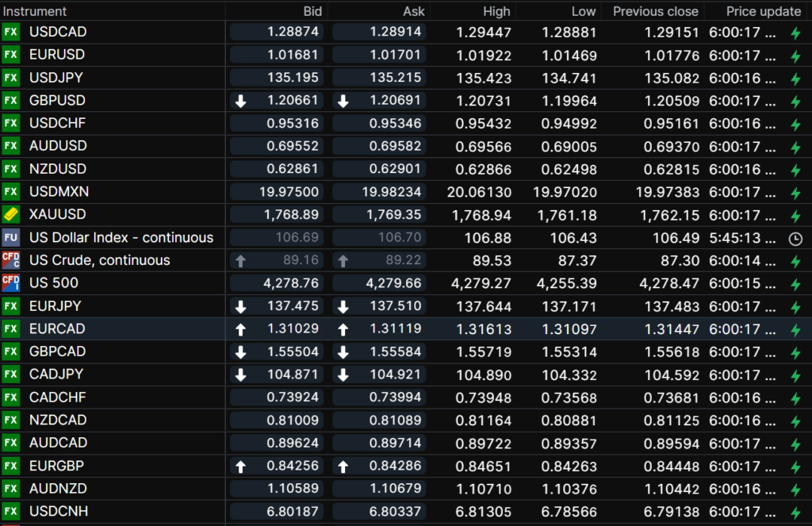The height and width of the screenshot is (526, 812).
Task: Click the CFD icon beside US 500
Action: (x=10, y=283)
